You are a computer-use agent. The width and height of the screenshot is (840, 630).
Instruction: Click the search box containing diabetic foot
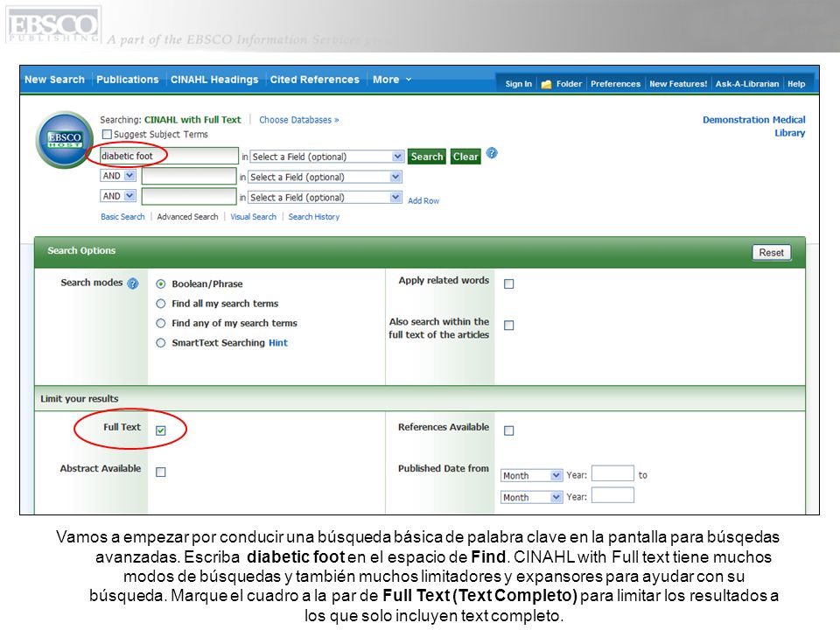(x=169, y=156)
